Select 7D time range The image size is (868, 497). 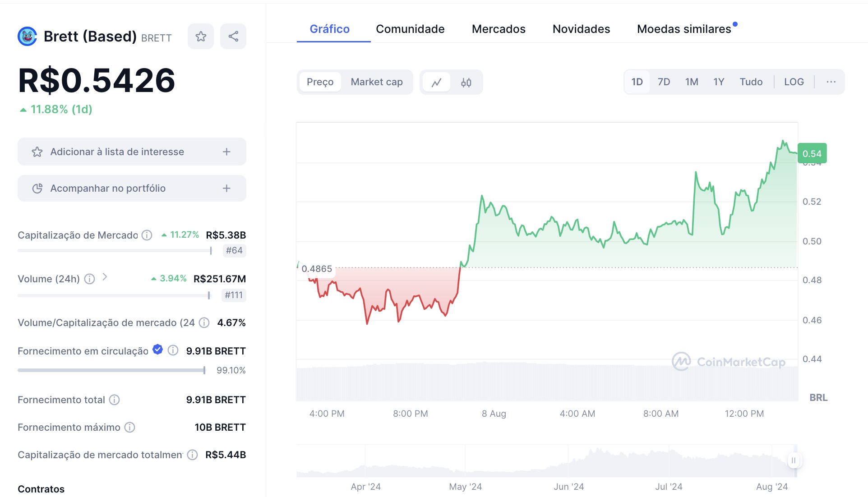[664, 82]
